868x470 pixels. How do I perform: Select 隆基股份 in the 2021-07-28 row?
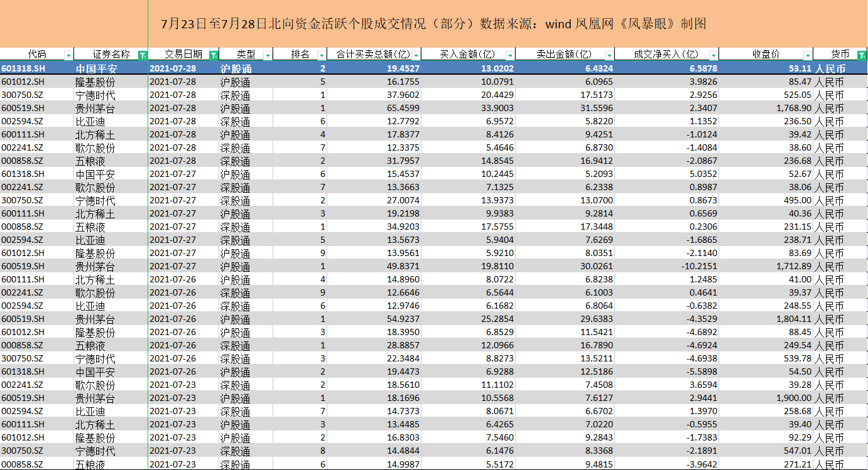click(x=111, y=82)
